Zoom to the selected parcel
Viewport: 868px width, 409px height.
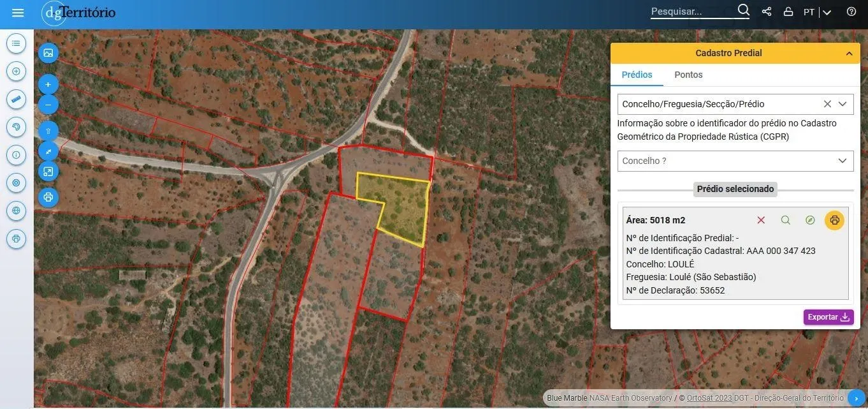click(785, 220)
